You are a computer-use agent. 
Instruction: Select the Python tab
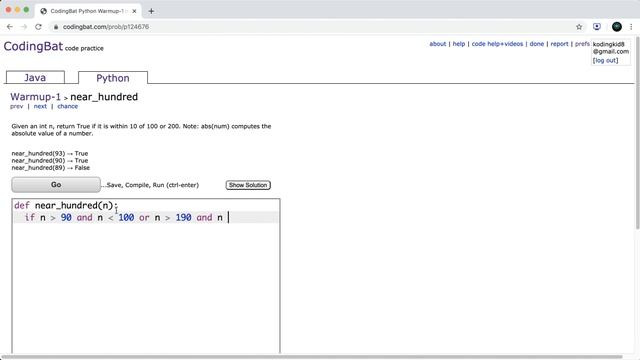pos(113,78)
